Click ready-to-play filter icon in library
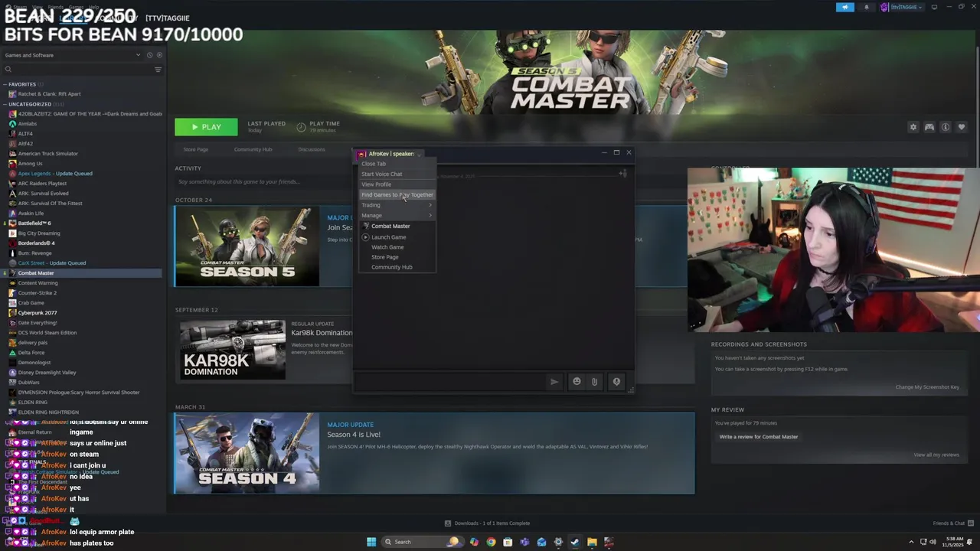Screen dimensions: 980x551 (x=159, y=55)
